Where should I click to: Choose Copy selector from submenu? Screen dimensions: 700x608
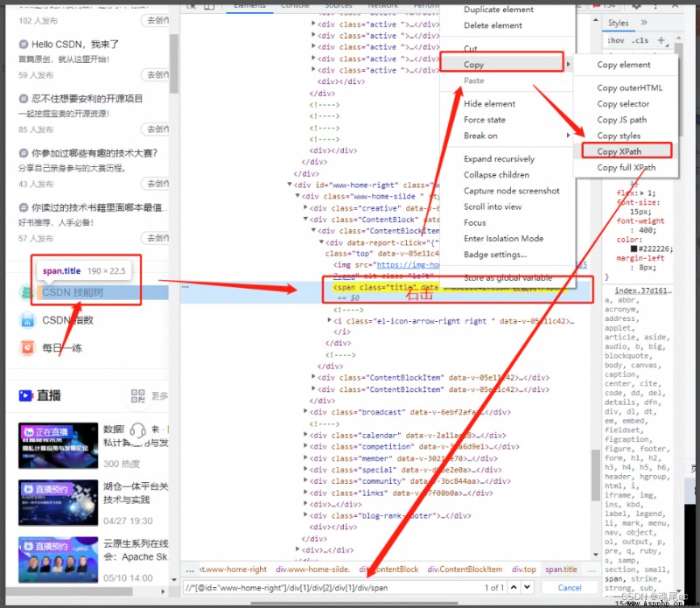click(x=626, y=104)
